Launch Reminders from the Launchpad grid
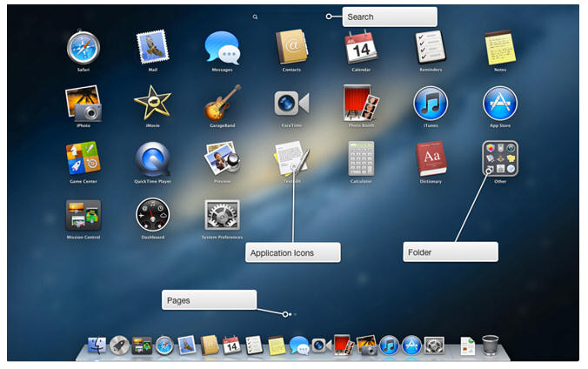Image resolution: width=588 pixels, height=369 pixels. tap(431, 47)
